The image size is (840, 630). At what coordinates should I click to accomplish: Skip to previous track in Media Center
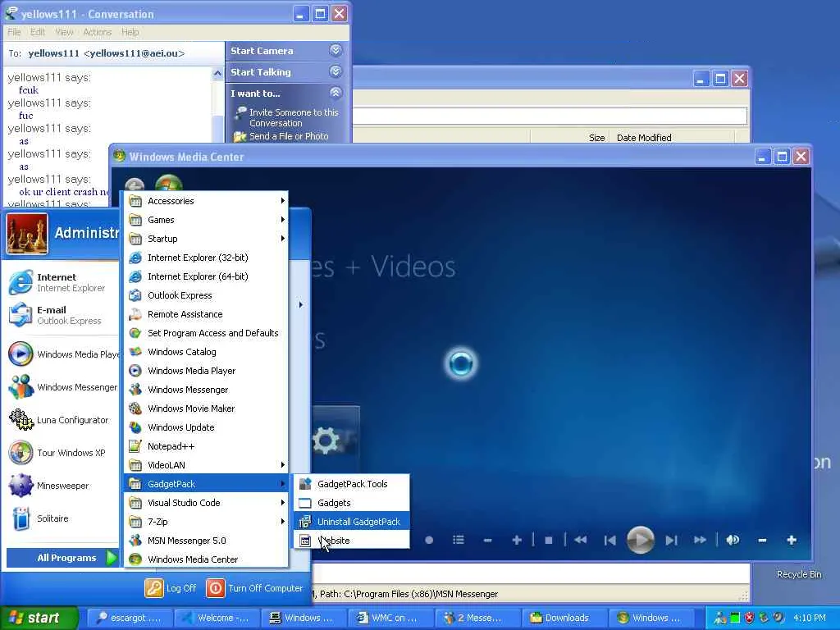609,540
